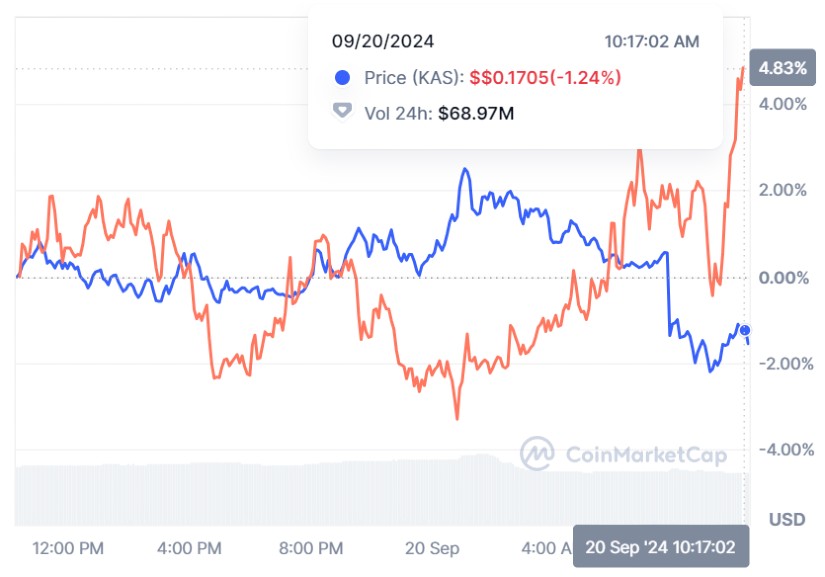Screen dimensions: 825x577
Task: Select the 12:00 PM time axis label
Action: 68,548
